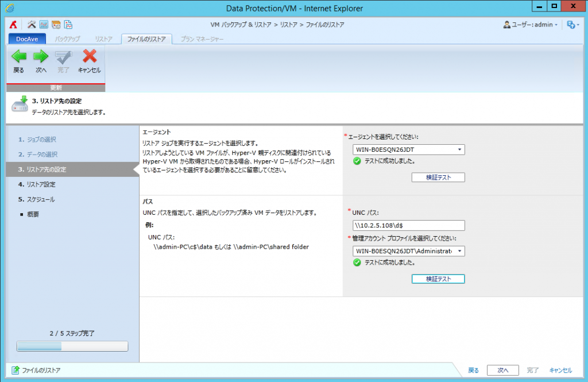Image resolution: width=588 pixels, height=382 pixels.
Task: Click ファイルのリストア at the end of the breadcrumb
Action: point(325,25)
